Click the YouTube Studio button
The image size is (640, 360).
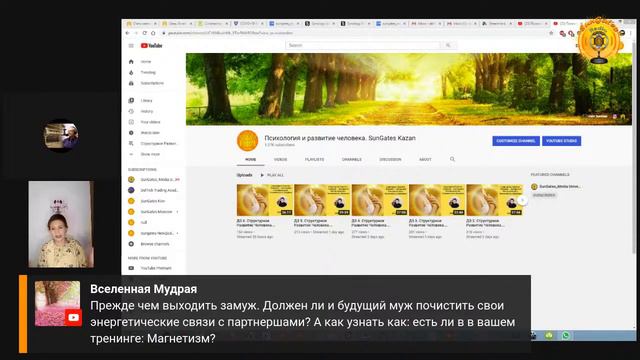click(x=562, y=141)
